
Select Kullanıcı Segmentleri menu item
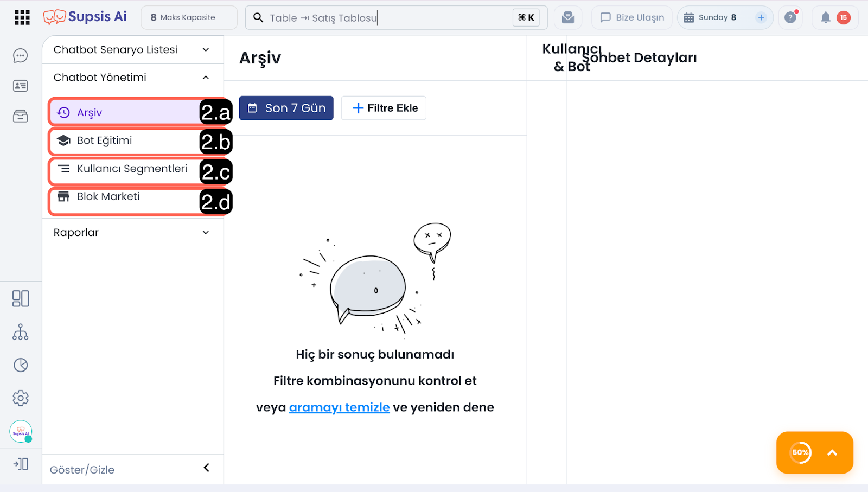132,169
